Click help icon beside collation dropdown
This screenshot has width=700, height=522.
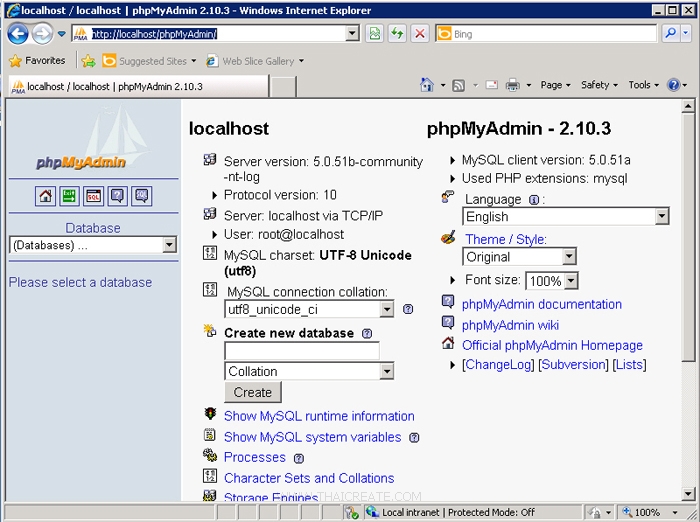408,309
